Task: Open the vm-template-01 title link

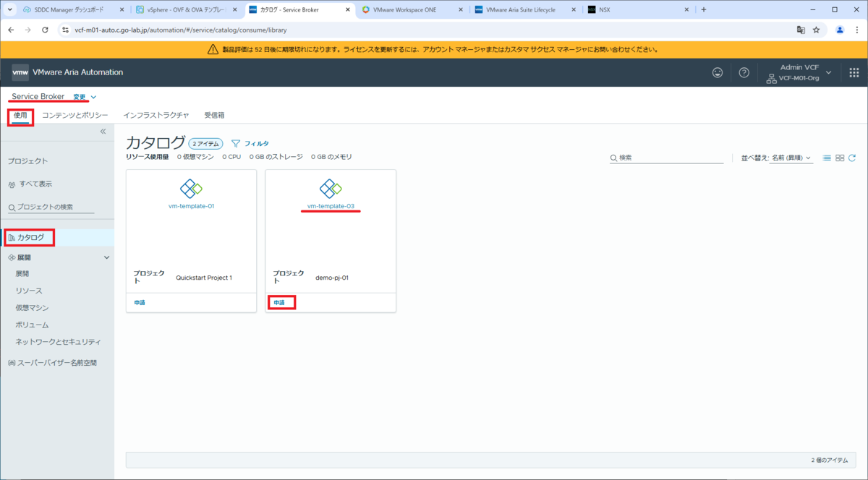Action: (x=191, y=206)
